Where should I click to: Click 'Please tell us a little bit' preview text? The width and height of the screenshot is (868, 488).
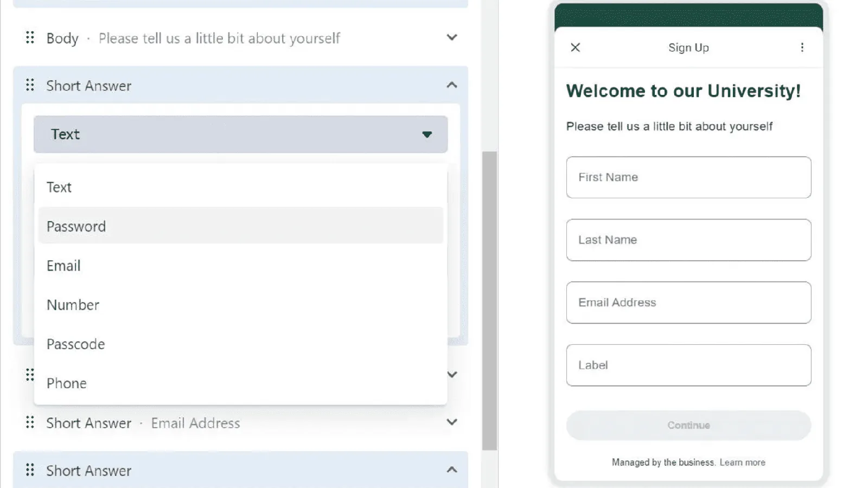(x=669, y=126)
